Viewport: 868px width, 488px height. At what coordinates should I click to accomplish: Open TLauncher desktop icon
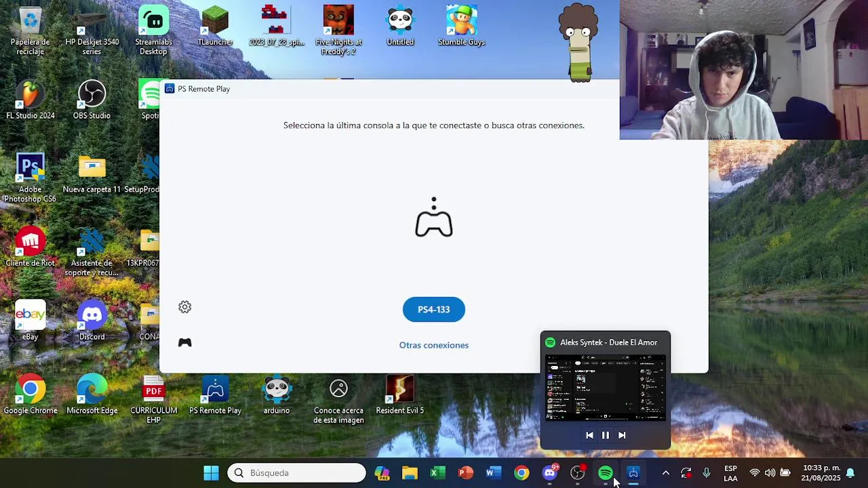(x=215, y=27)
